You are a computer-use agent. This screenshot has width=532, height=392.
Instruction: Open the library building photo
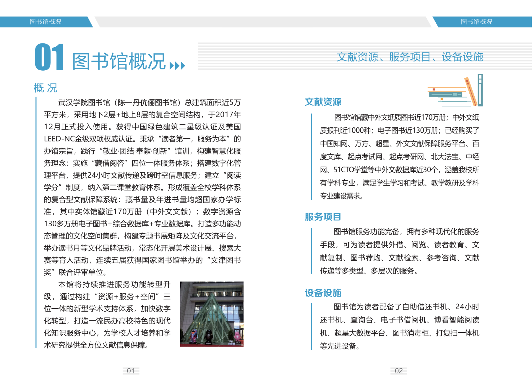coord(212,314)
